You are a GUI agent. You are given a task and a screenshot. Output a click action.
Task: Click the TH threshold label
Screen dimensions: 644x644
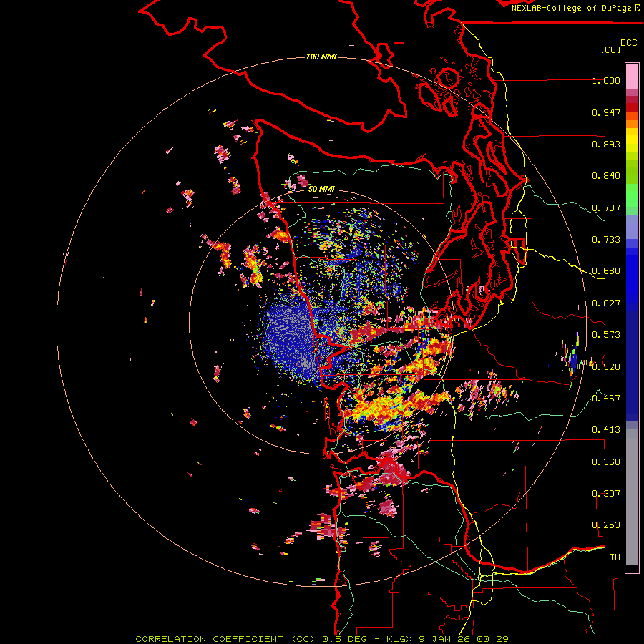point(615,557)
